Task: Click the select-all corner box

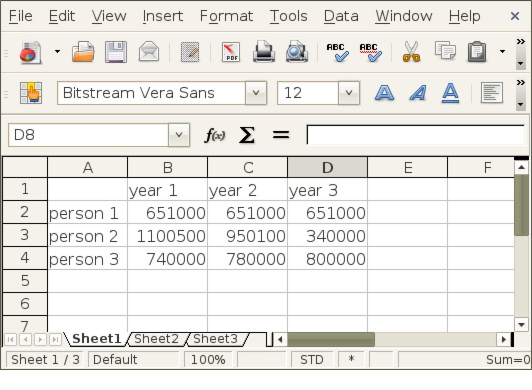Action: coord(25,167)
